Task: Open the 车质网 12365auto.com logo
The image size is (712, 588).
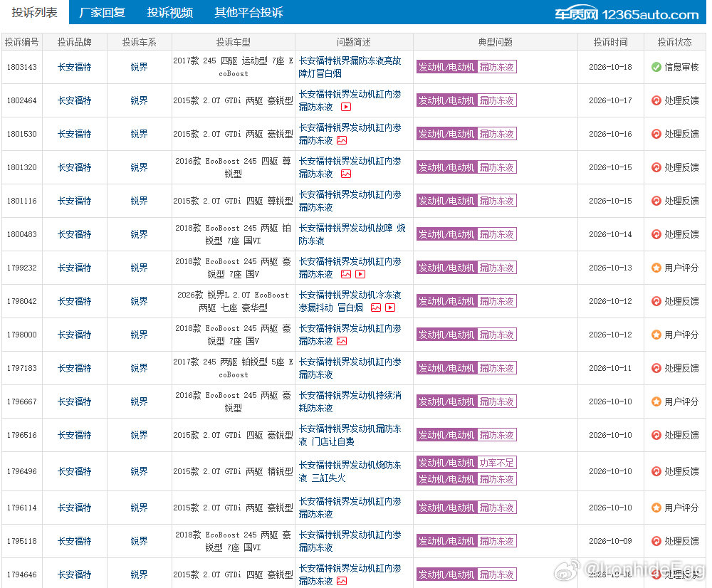Action: [x=627, y=14]
